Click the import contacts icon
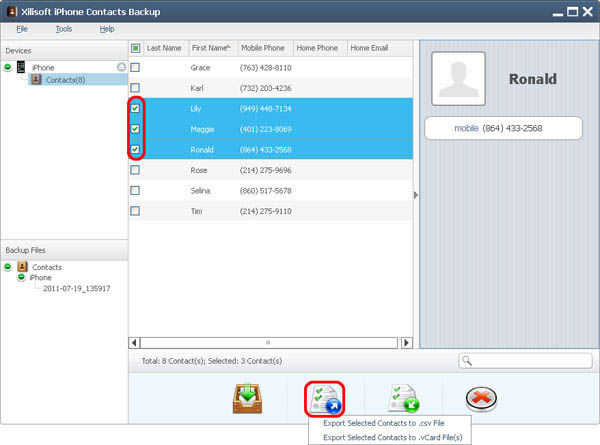The width and height of the screenshot is (600, 445). (404, 399)
